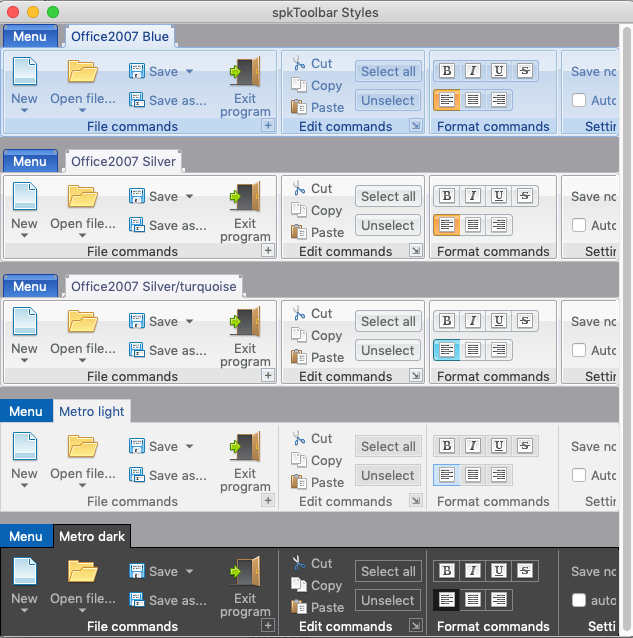Click Select all in Office2007 Silver toolbar
This screenshot has height=638, width=633.
(389, 196)
